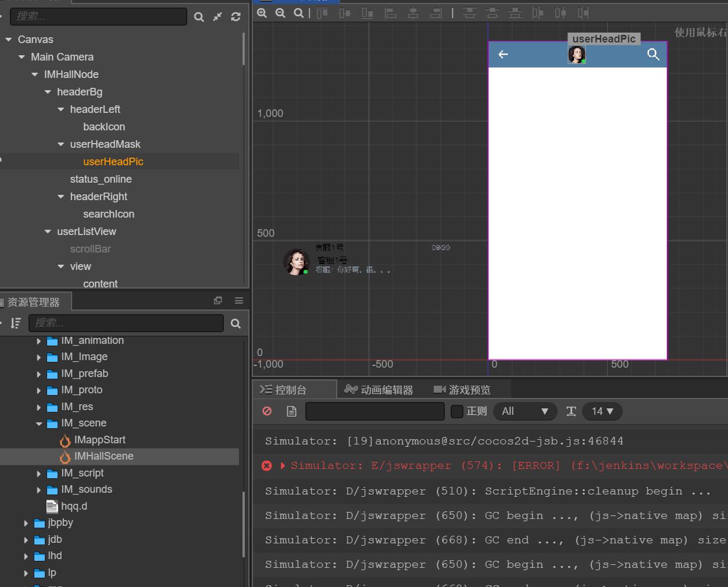Click assets search magnifier icon
728x587 pixels.
[x=235, y=323]
